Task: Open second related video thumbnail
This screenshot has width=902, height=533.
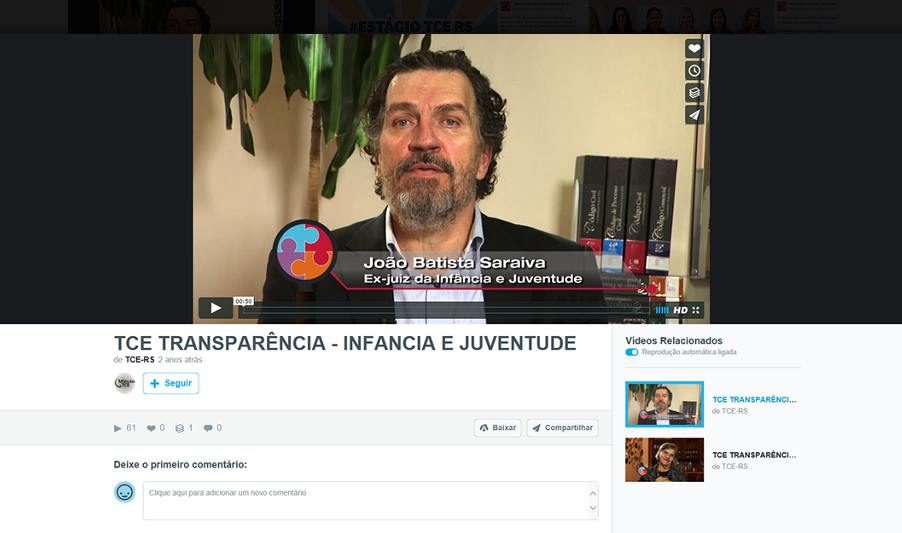Action: (664, 459)
